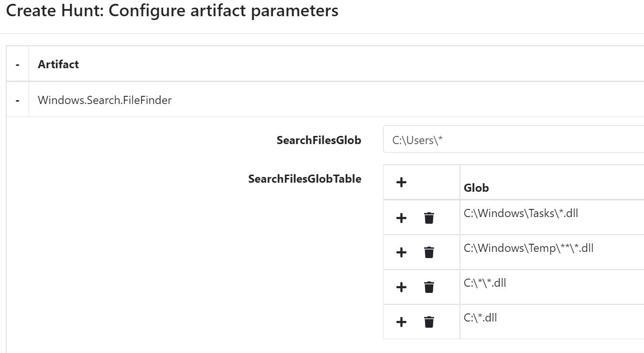Click into the SearchFilesGlob input field

pos(513,139)
